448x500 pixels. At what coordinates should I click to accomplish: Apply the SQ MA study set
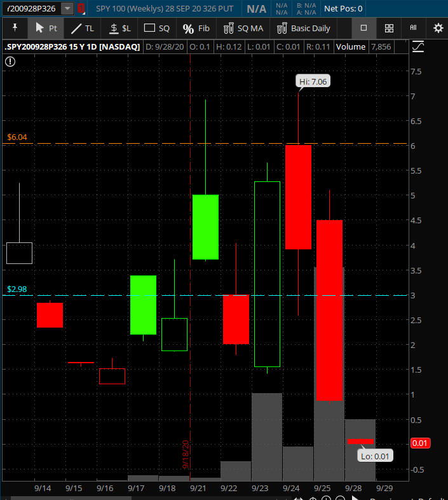tap(243, 28)
